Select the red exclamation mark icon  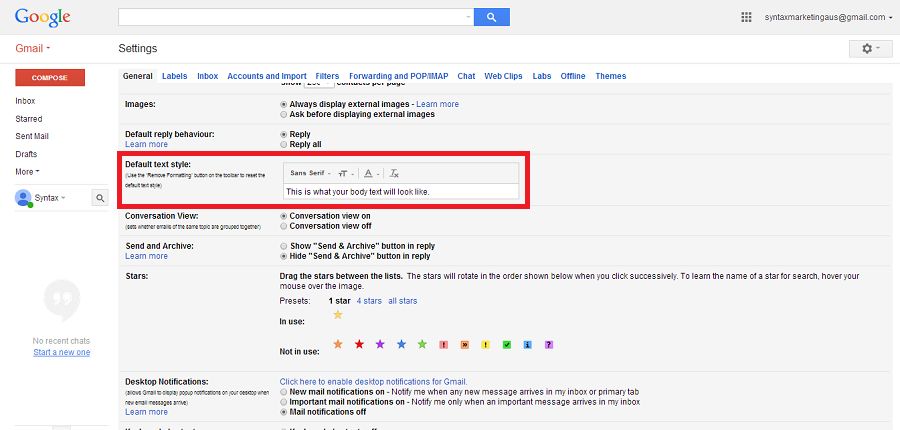point(443,345)
